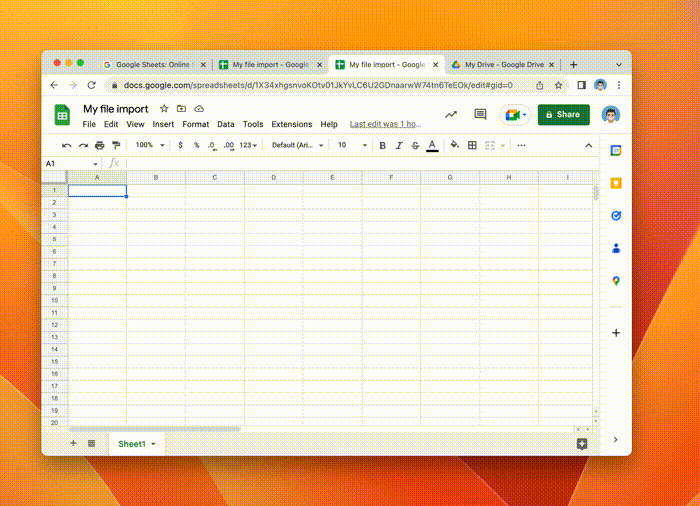Open the Data menu
Screen dimensions: 700x506
(226, 124)
